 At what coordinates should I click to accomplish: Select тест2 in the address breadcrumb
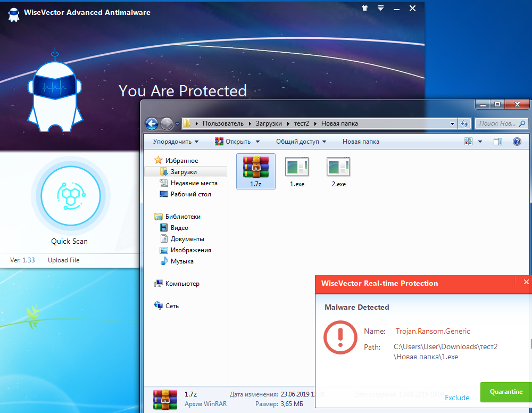point(301,123)
